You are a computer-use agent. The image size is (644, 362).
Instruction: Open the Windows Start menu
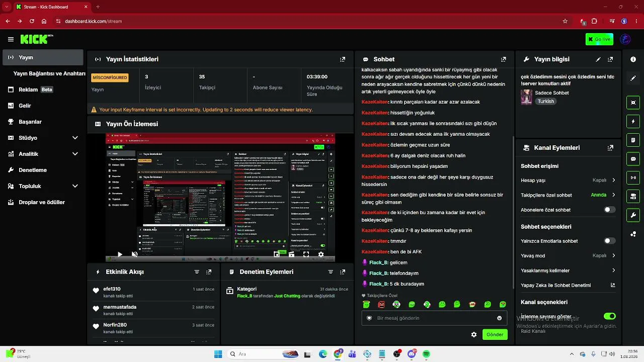point(218,354)
